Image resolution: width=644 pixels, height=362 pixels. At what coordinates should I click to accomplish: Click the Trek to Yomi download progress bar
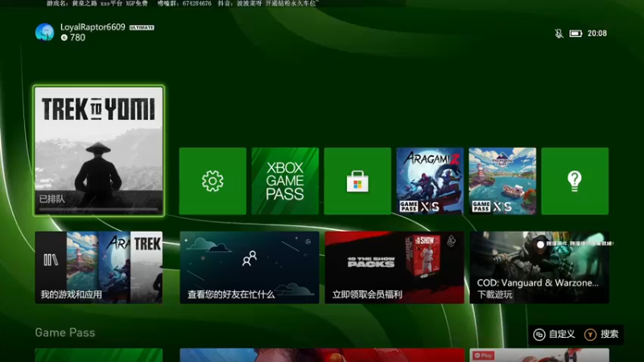[98, 209]
